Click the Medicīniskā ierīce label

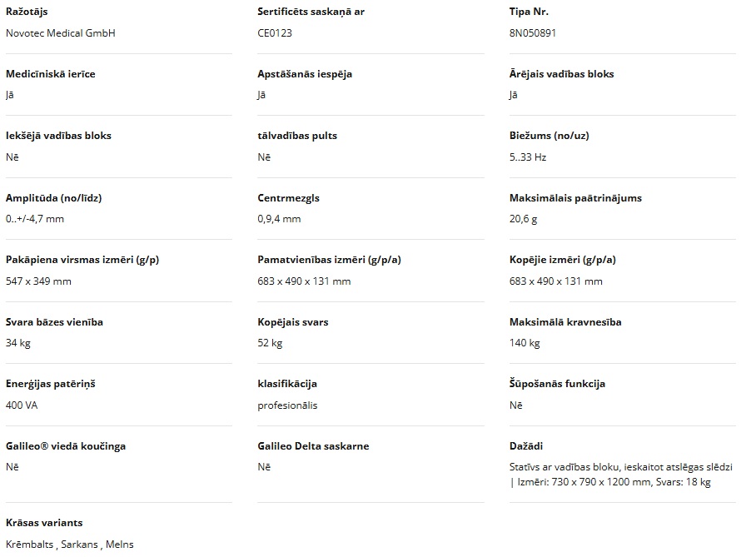click(x=51, y=74)
